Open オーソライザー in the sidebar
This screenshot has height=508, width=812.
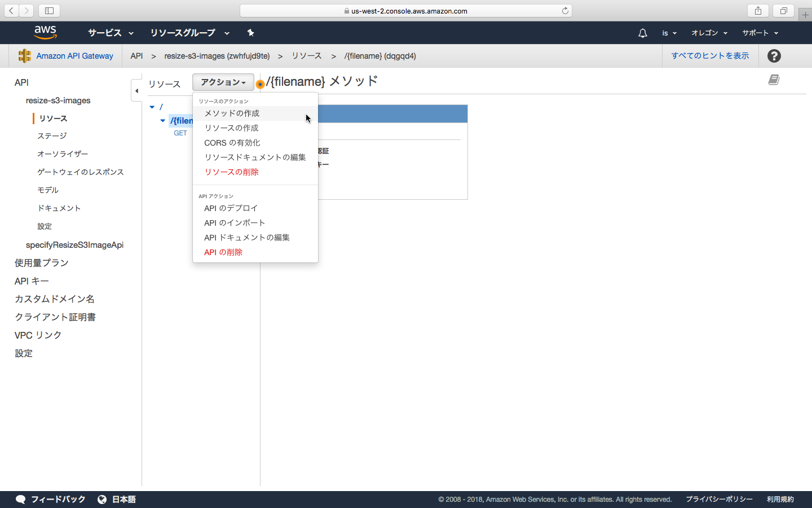click(63, 154)
